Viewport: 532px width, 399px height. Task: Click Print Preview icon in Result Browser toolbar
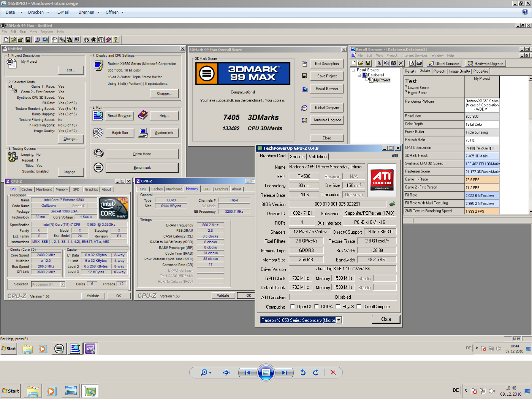412,63
